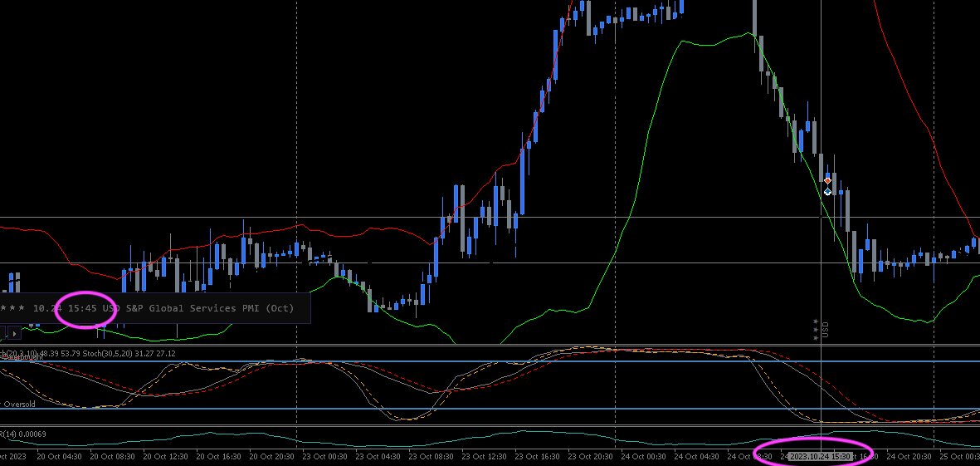
Task: Click the 20 Oct 20:30 time axis label
Action: tap(272, 457)
